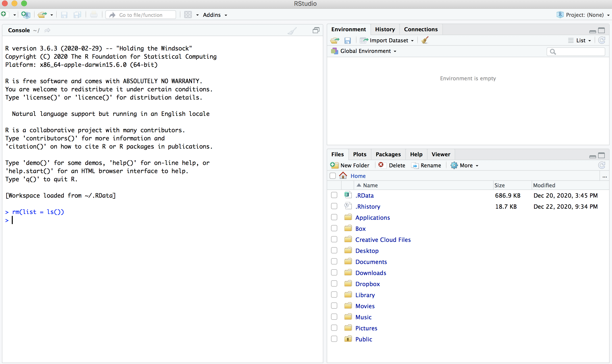Click the save workspace disk icon

pos(347,40)
